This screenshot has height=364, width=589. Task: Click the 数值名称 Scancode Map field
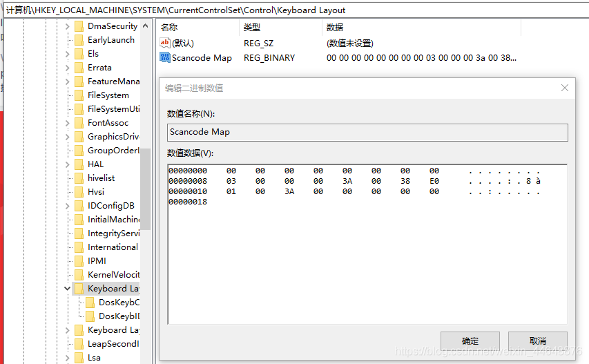click(367, 133)
